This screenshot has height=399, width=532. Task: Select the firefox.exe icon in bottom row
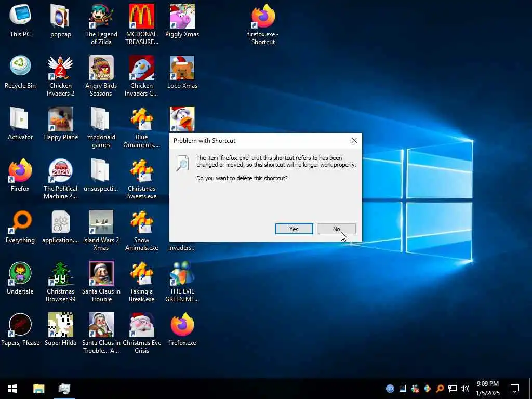tap(182, 329)
